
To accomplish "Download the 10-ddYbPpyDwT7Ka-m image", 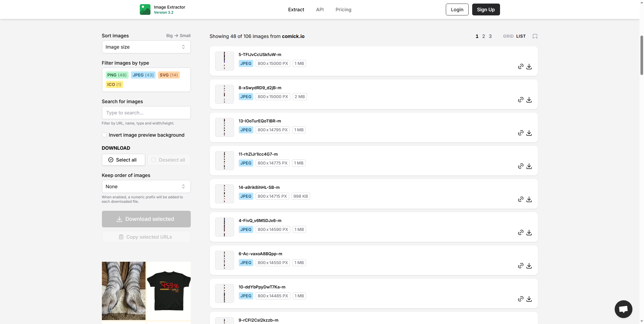I will tap(529, 299).
